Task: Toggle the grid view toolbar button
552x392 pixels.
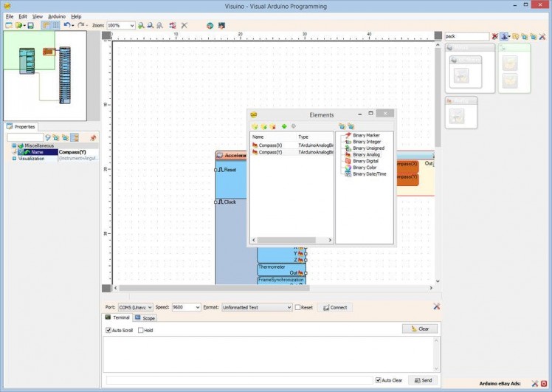Action: pyautogui.click(x=55, y=25)
